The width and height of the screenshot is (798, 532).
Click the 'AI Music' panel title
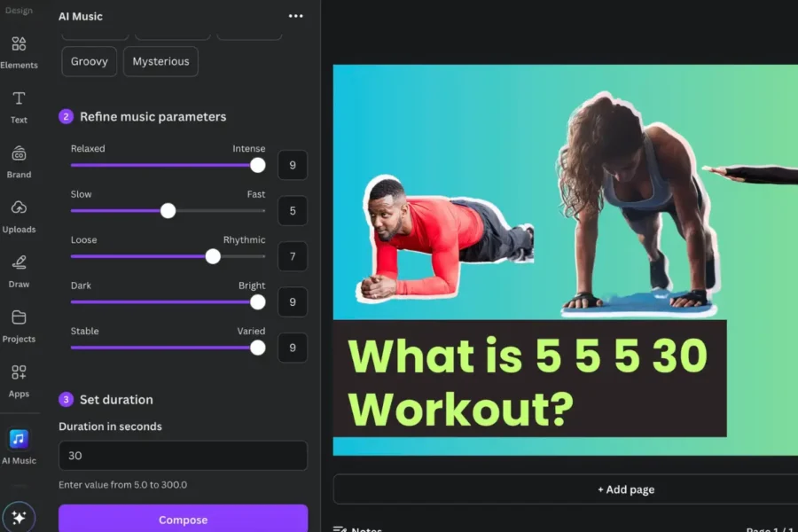[81, 16]
